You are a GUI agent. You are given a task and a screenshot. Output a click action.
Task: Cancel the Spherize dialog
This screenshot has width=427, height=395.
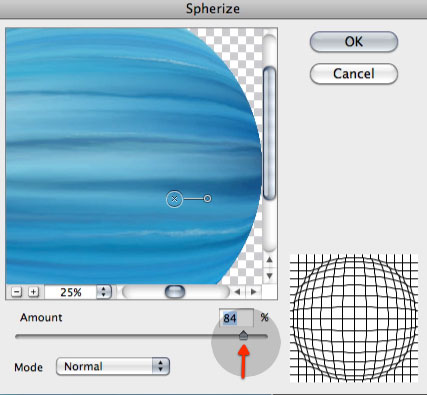(354, 74)
